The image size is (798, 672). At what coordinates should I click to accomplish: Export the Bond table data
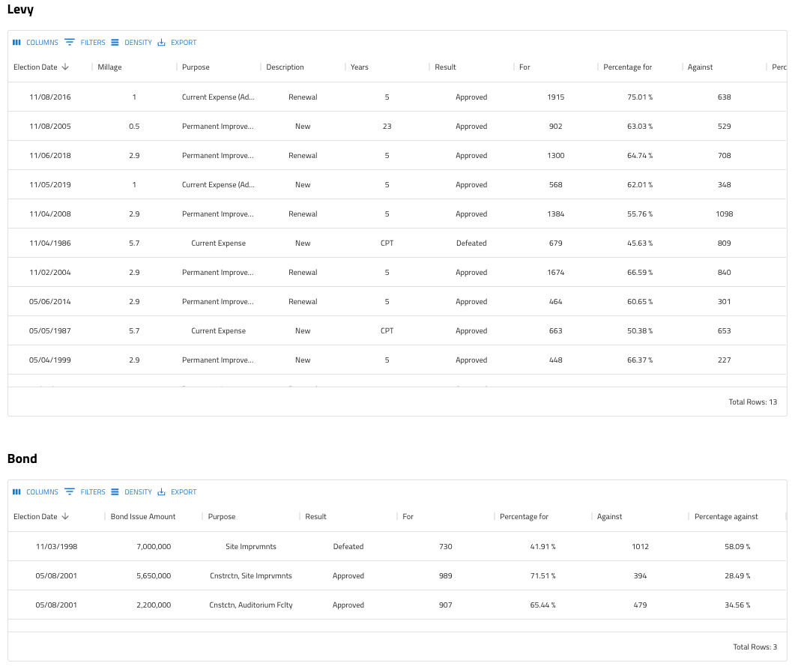tap(177, 492)
